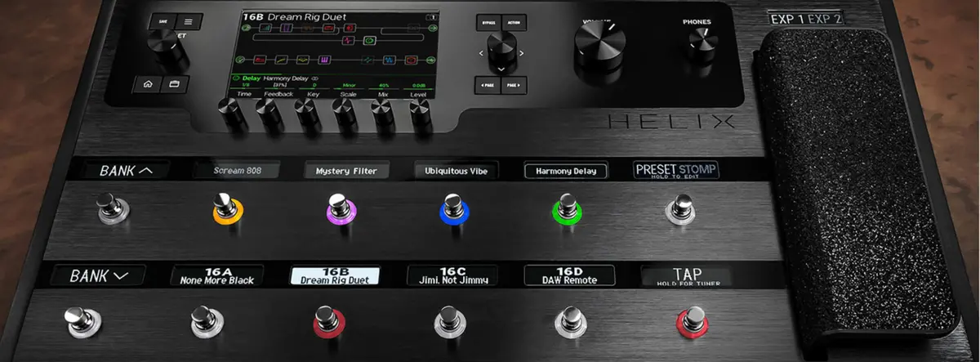Step on the 16D preset footswitch
Viewport: 980px width, 362px height.
pyautogui.click(x=570, y=321)
